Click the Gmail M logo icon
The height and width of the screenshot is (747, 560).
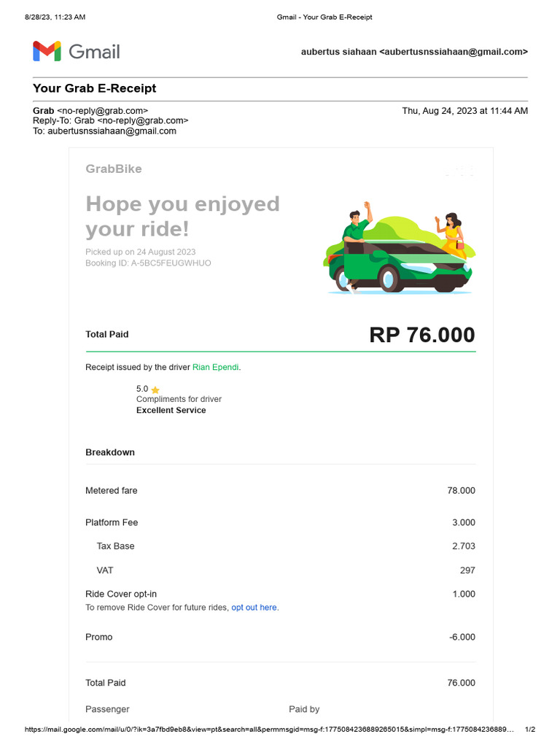pos(47,51)
